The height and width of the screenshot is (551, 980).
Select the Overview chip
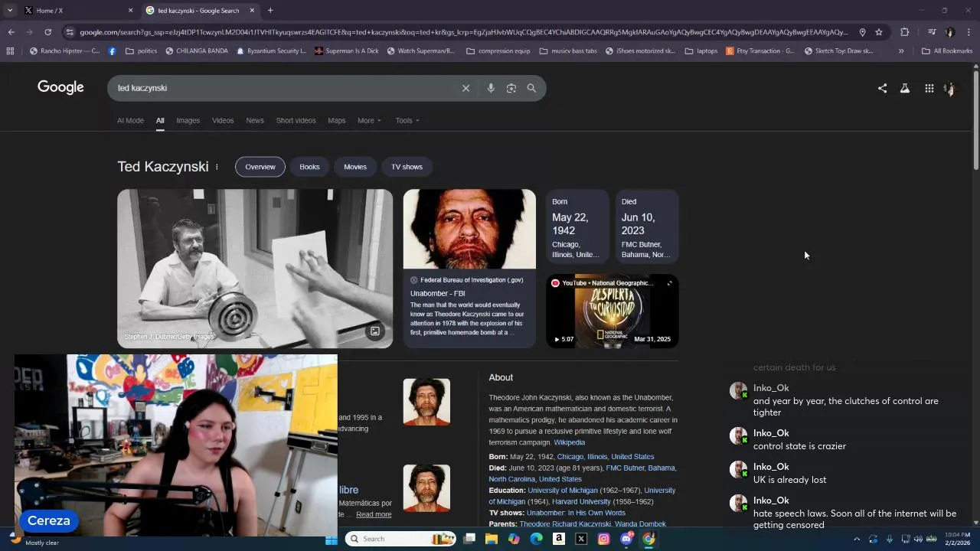coord(260,167)
